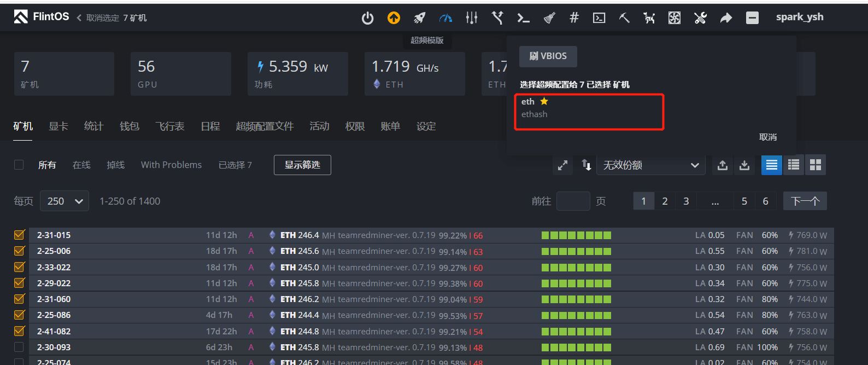Select the blue wide list view
Image resolution: width=868 pixels, height=365 pixels.
tap(772, 165)
